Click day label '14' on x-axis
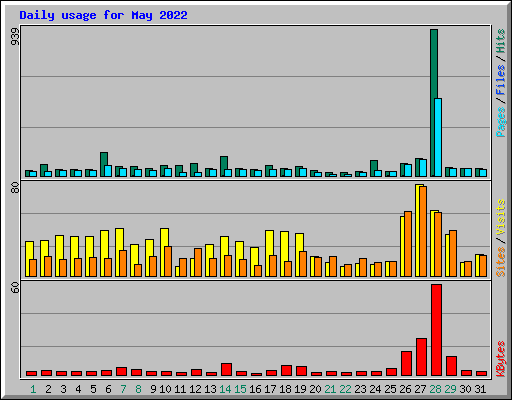This screenshot has width=512, height=400. [x=225, y=389]
